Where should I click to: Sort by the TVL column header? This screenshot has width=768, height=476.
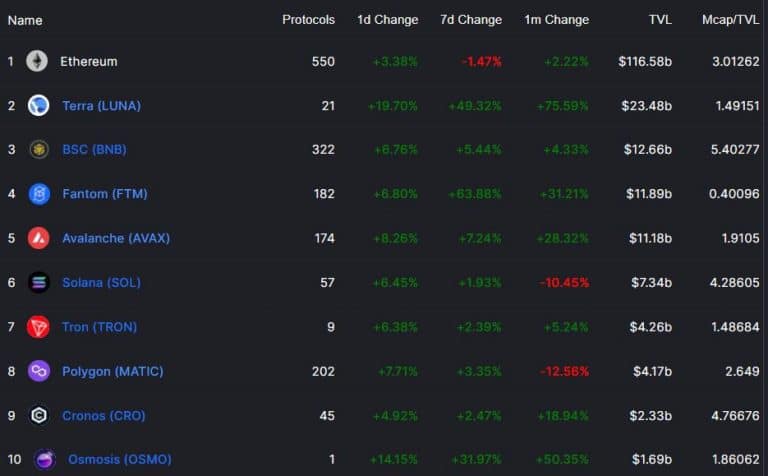click(660, 20)
